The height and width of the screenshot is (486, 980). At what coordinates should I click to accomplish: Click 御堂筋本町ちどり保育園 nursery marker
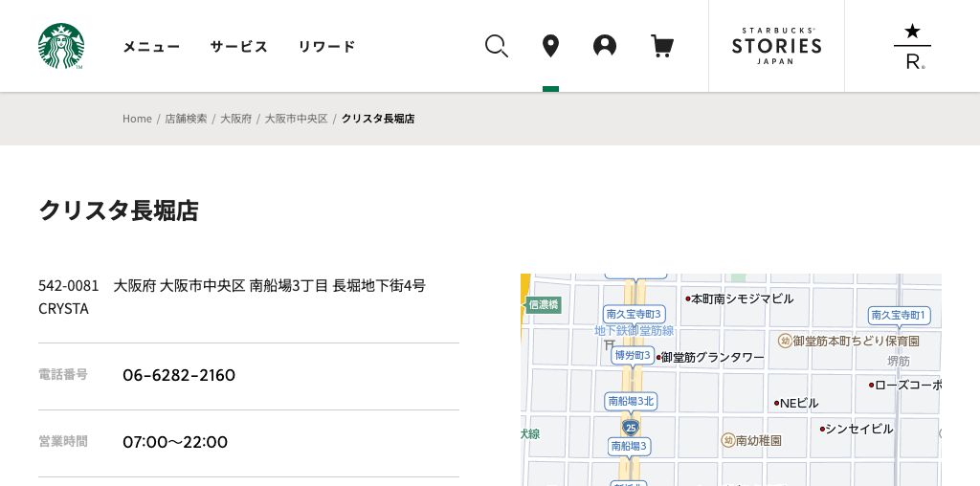tap(849, 342)
